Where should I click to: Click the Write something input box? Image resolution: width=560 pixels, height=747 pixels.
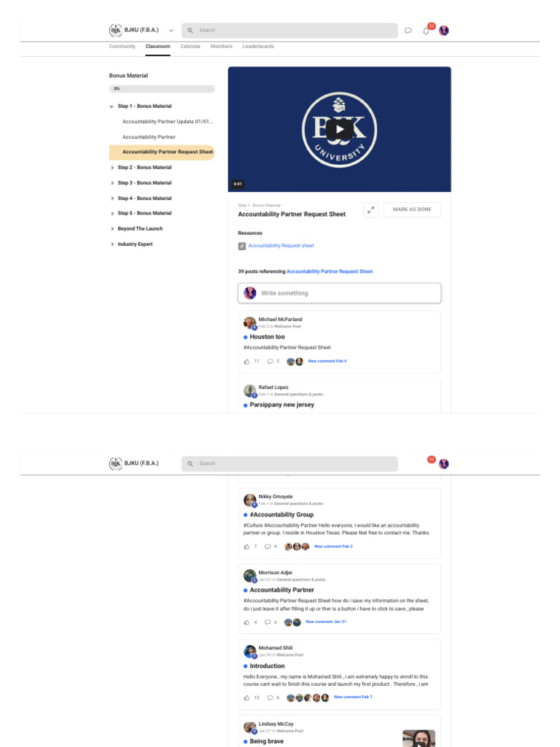pyautogui.click(x=340, y=293)
